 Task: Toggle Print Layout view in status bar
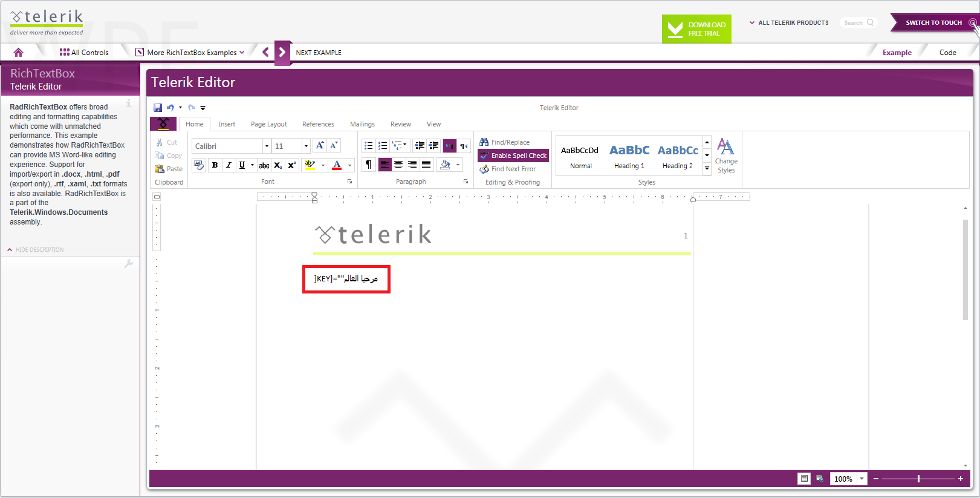804,479
